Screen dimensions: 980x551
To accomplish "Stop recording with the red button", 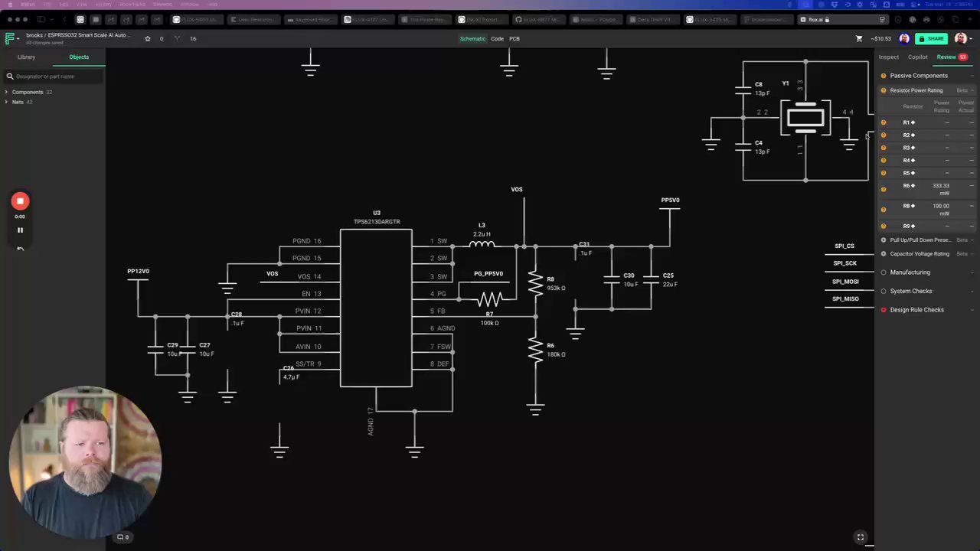I will (20, 201).
